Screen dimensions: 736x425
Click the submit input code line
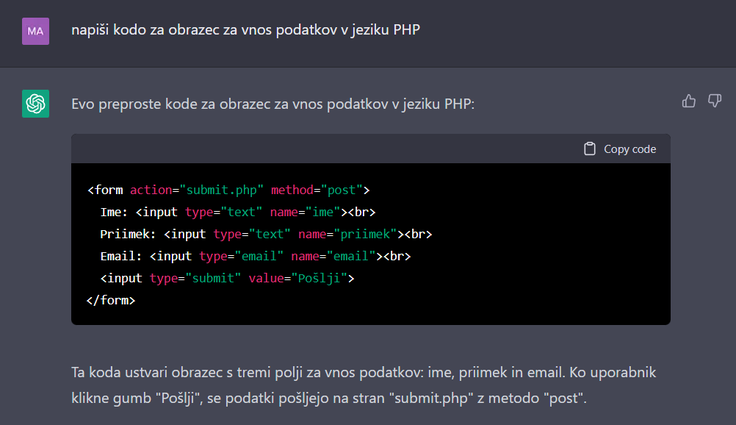[227, 278]
